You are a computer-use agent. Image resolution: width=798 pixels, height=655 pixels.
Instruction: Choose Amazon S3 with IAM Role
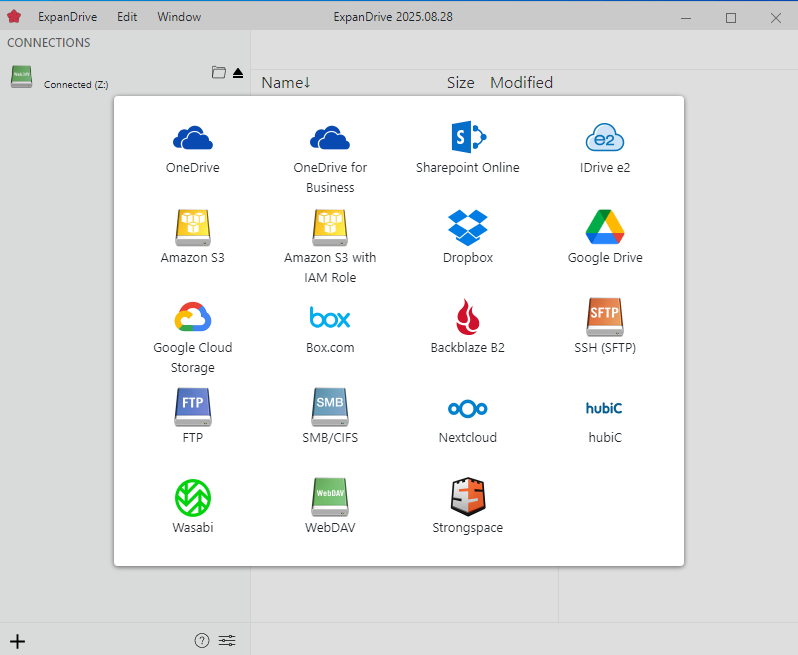click(x=330, y=247)
